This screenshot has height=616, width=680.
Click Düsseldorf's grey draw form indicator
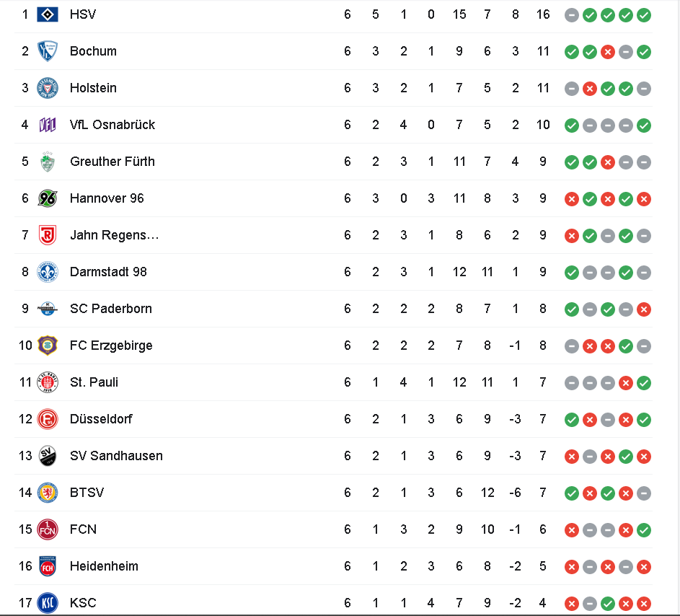coord(608,420)
